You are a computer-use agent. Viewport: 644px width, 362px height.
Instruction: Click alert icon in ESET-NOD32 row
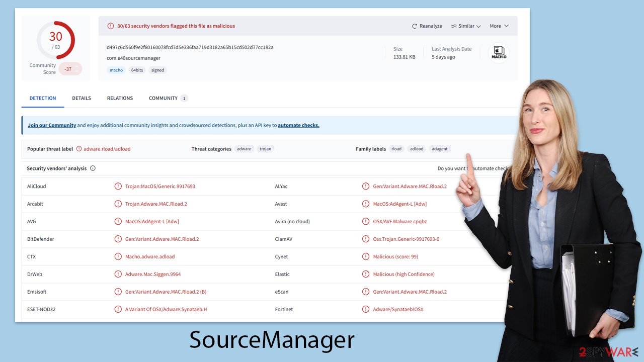click(x=118, y=309)
